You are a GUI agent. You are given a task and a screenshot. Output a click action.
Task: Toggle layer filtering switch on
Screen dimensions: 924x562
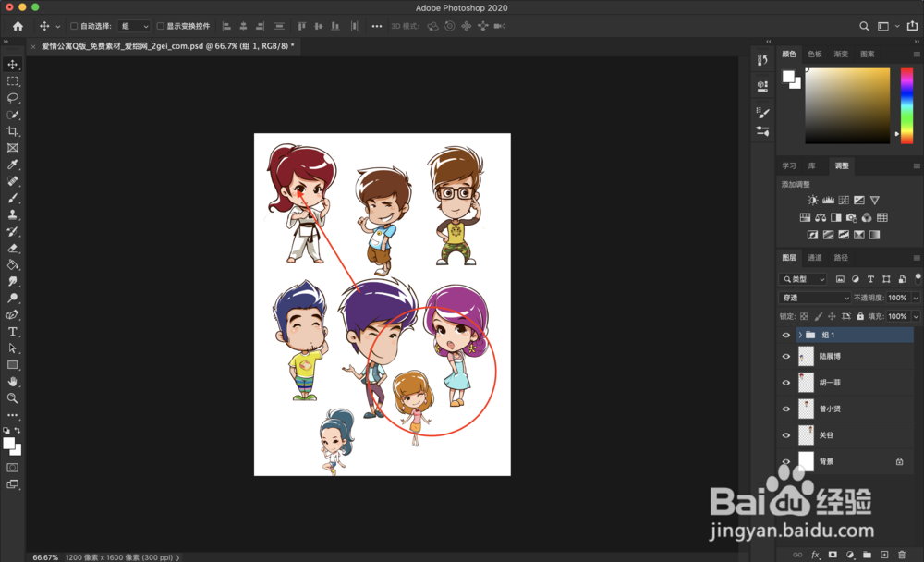918,278
